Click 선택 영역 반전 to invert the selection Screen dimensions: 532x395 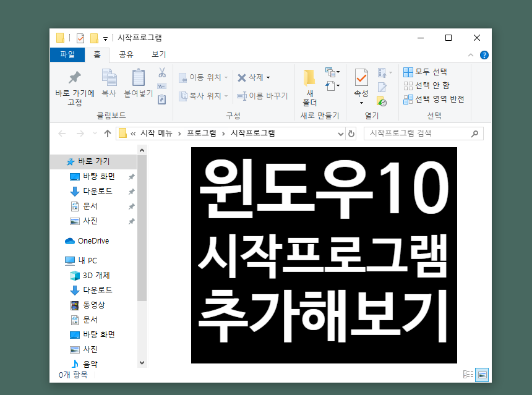(x=408, y=98)
